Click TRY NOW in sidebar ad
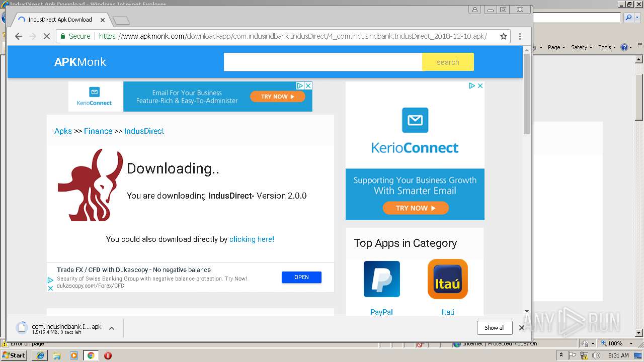The height and width of the screenshot is (362, 644). tap(416, 208)
